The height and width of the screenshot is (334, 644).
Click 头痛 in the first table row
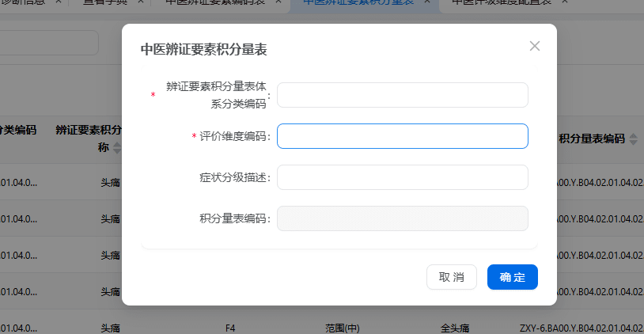(x=111, y=182)
